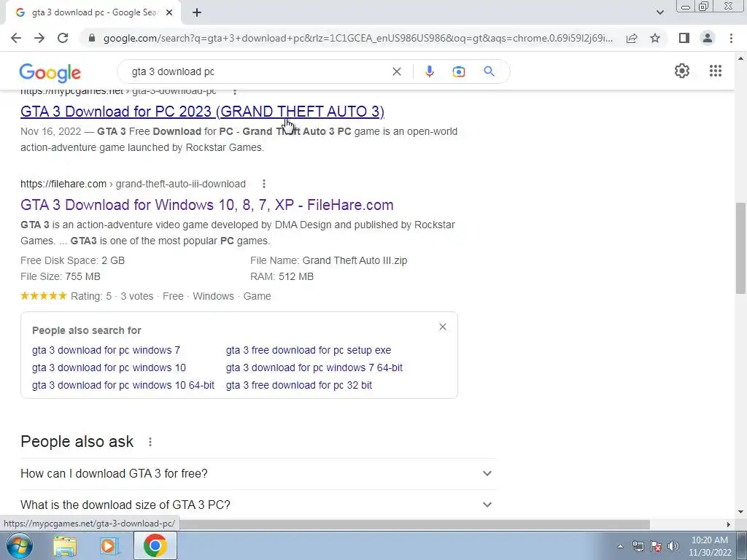Share this page from the address bar
This screenshot has width=747, height=560.
pyautogui.click(x=632, y=38)
